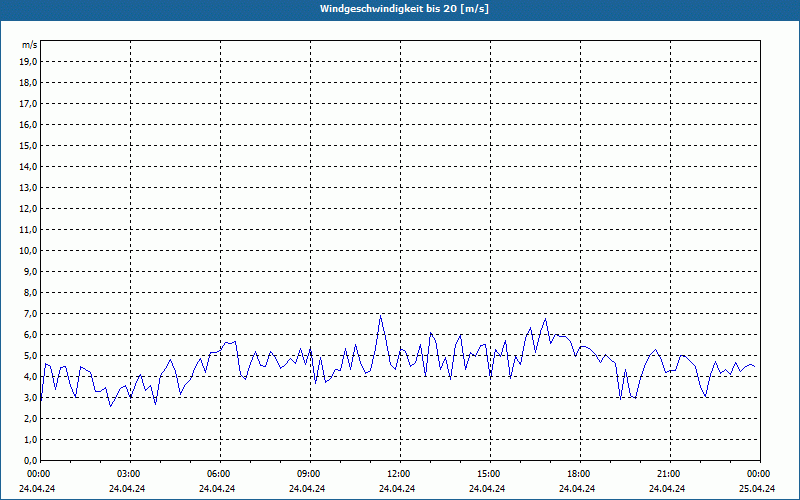Select the 16,0 y-axis label
Screen dimensions: 800x500
tap(28, 124)
